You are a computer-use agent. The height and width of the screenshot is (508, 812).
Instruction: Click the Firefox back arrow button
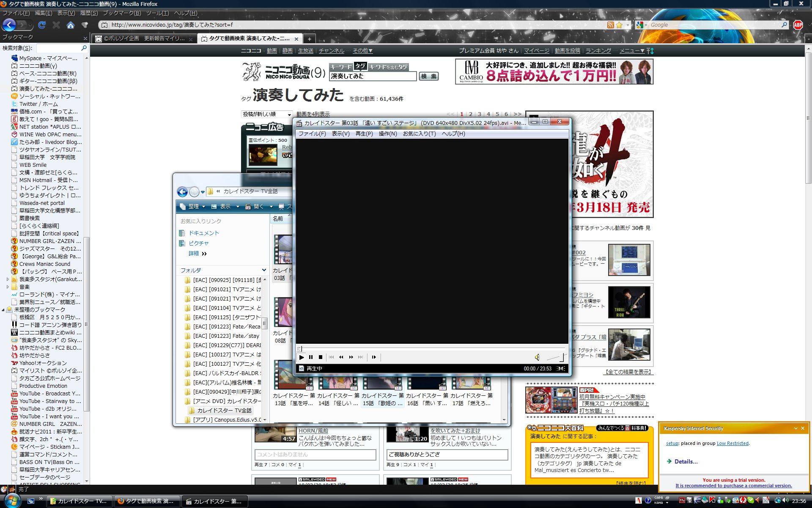click(9, 25)
